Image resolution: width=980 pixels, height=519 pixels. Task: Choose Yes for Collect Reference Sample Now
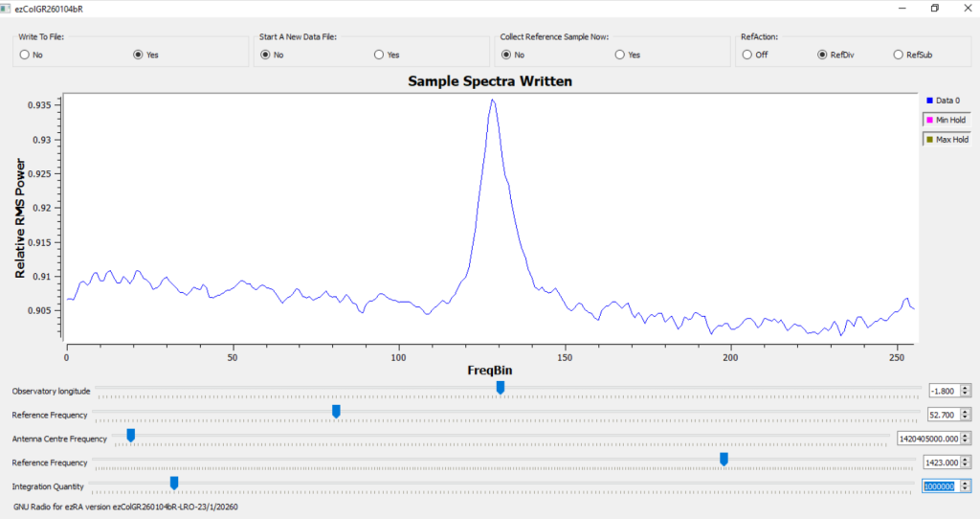click(x=620, y=55)
